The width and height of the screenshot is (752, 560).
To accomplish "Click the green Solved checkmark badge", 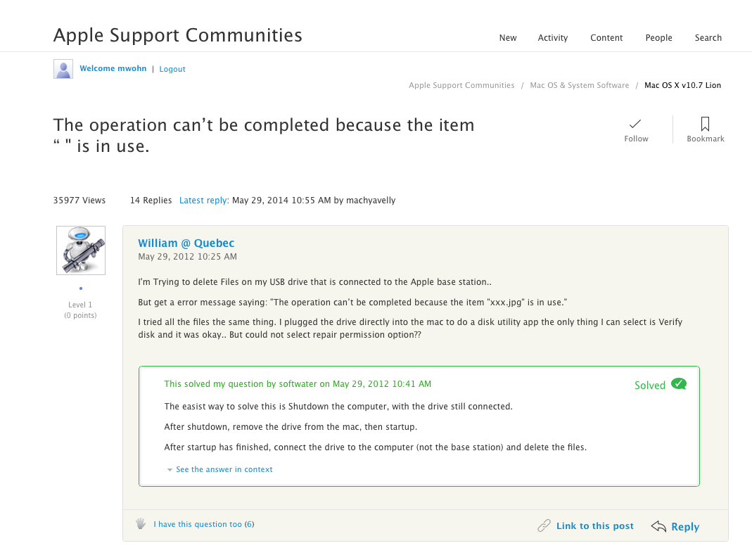I will (x=679, y=384).
